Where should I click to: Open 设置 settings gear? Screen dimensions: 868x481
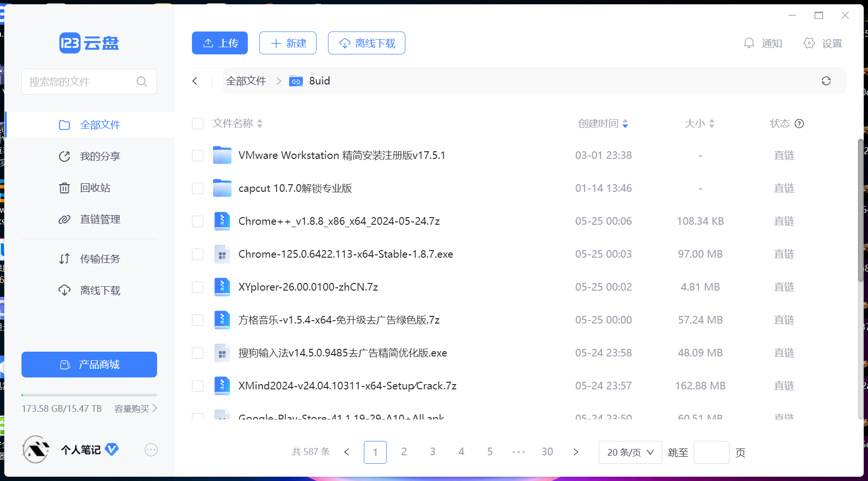pos(823,43)
